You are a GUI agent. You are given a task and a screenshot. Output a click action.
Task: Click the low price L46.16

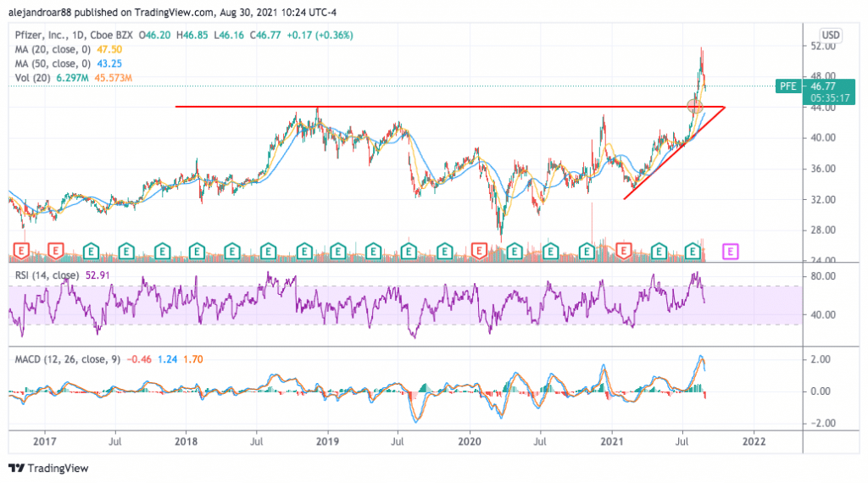(x=229, y=35)
